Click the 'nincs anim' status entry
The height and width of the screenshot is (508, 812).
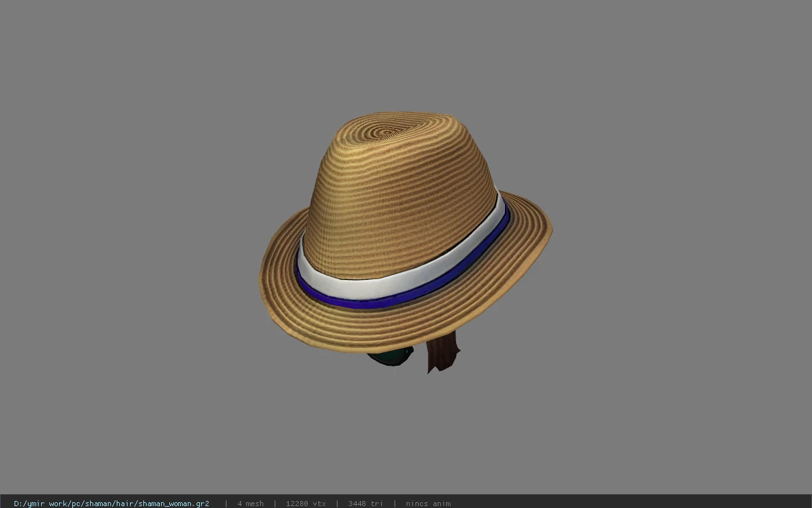pos(428,504)
